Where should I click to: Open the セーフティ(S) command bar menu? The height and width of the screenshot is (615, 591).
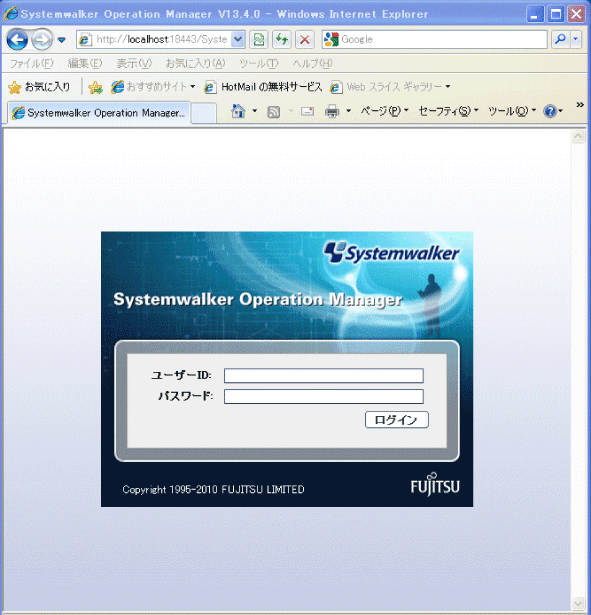448,112
